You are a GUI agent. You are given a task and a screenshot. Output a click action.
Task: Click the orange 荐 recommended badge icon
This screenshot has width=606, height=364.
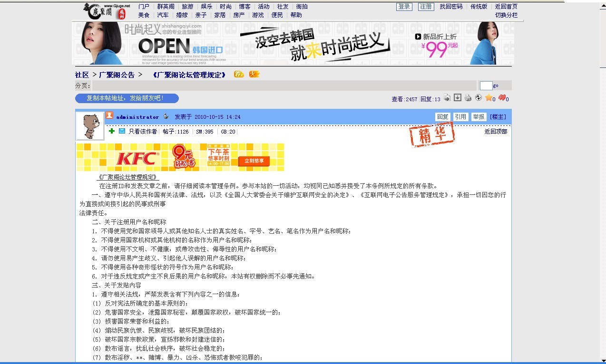(238, 74)
